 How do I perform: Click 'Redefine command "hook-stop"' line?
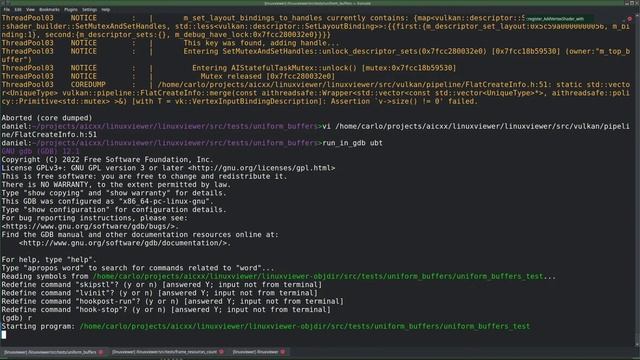[x=166, y=309]
